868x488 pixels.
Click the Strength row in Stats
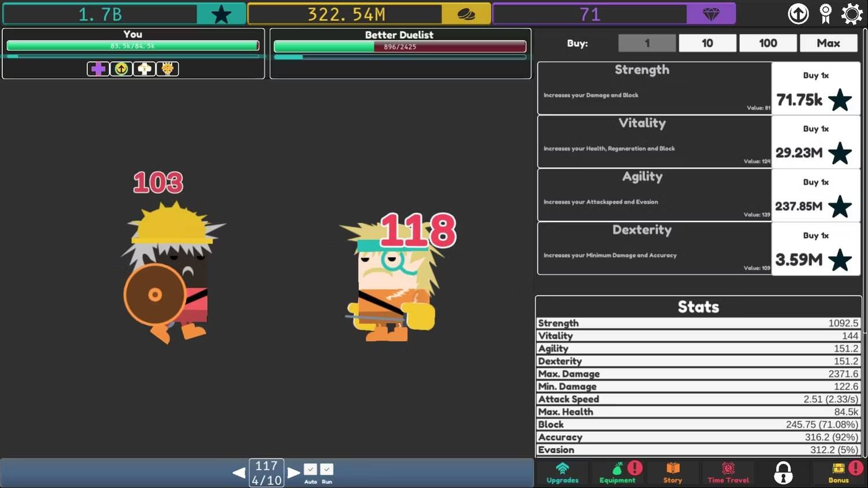click(698, 323)
